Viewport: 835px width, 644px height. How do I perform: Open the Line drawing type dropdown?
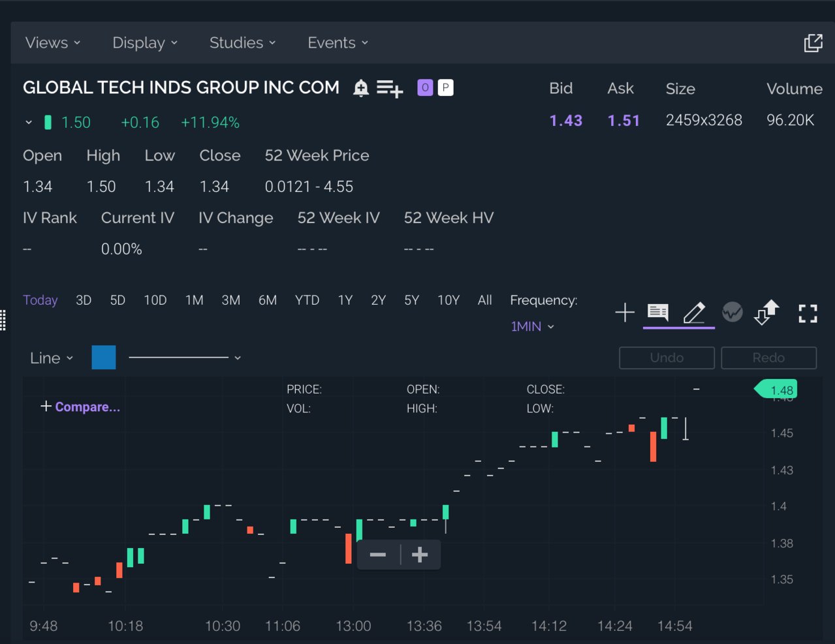pyautogui.click(x=52, y=358)
